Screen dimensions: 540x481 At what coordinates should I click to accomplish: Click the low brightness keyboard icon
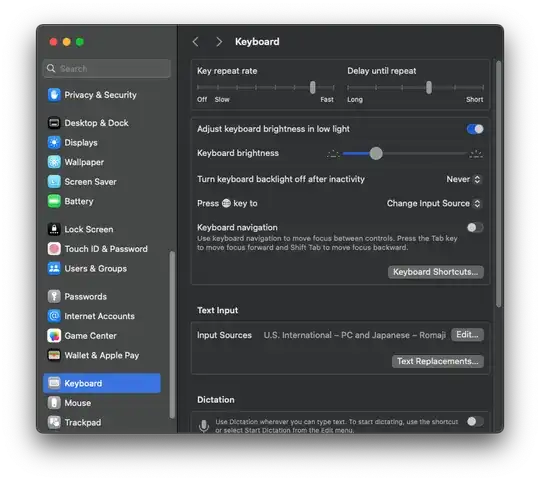(x=333, y=154)
